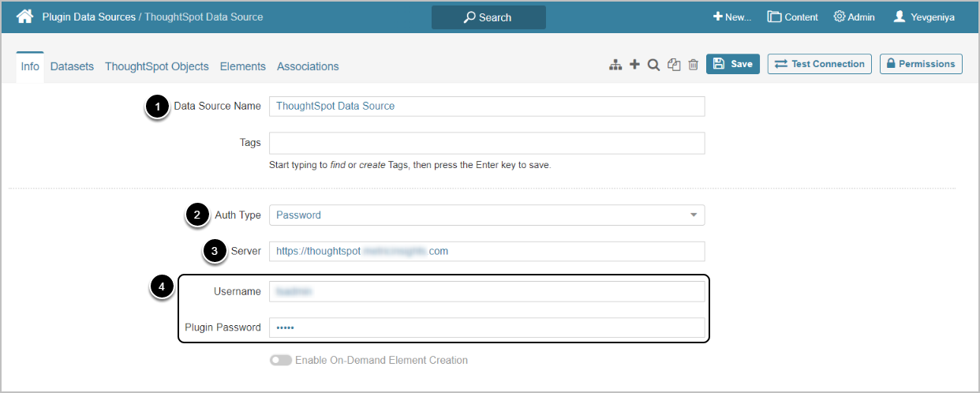Open the Content menu
980x393 pixels.
pyautogui.click(x=793, y=17)
